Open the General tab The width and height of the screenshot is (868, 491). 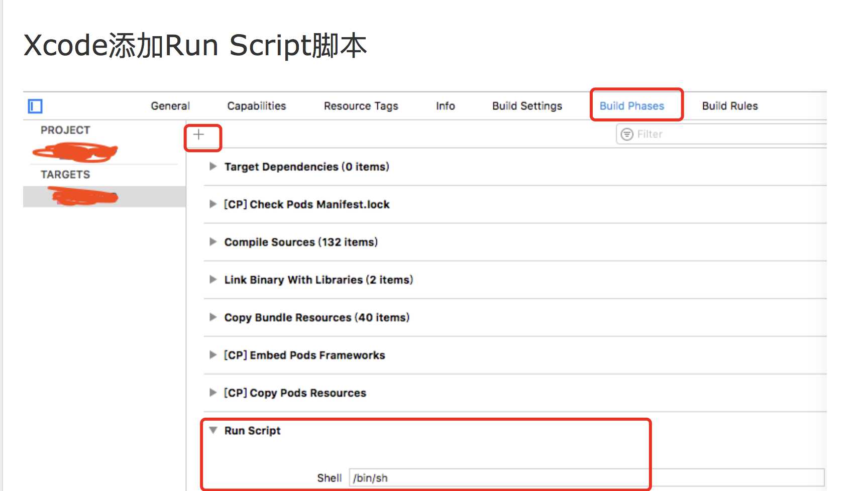pos(170,106)
